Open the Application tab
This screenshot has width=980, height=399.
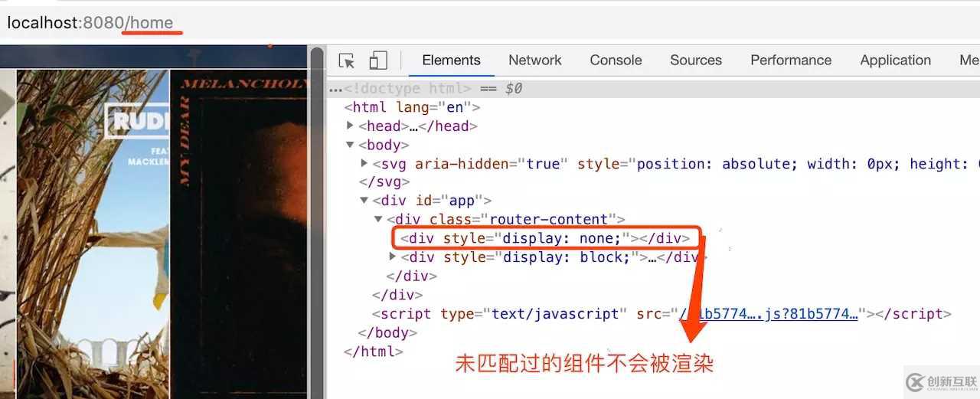point(895,61)
